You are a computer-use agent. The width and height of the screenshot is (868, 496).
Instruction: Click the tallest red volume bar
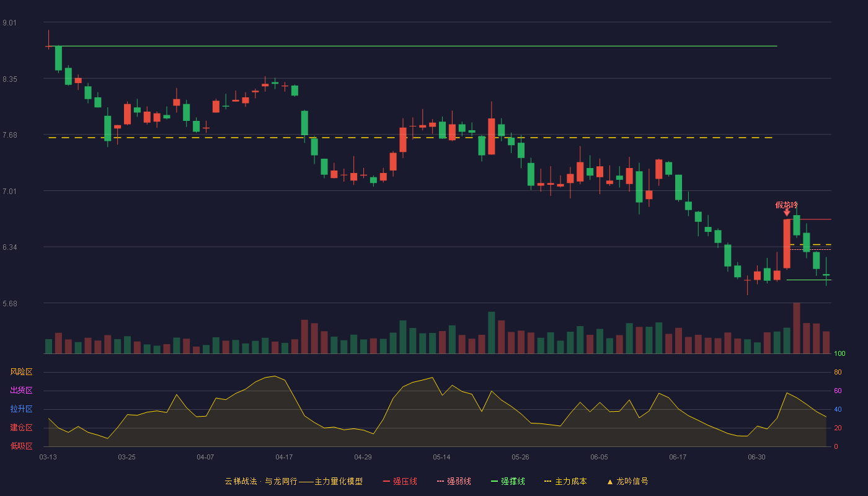tap(797, 328)
